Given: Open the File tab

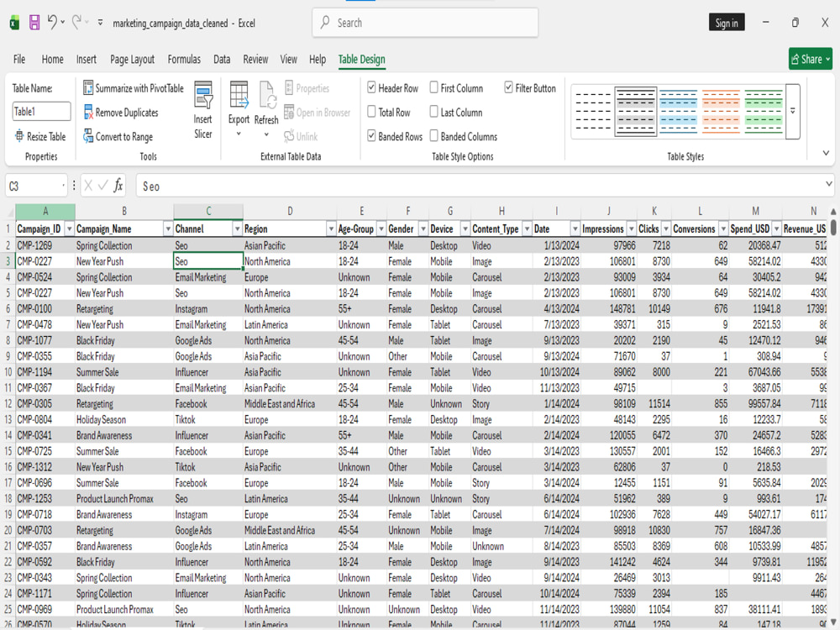Looking at the screenshot, I should click(19, 59).
